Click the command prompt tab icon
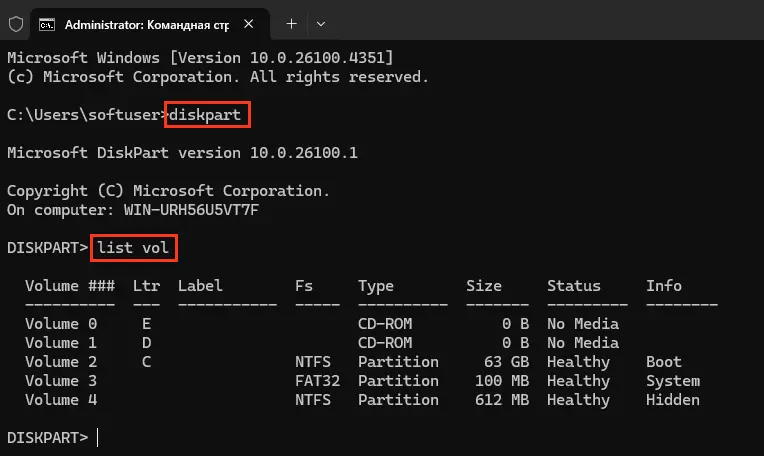This screenshot has height=456, width=764. pos(47,24)
